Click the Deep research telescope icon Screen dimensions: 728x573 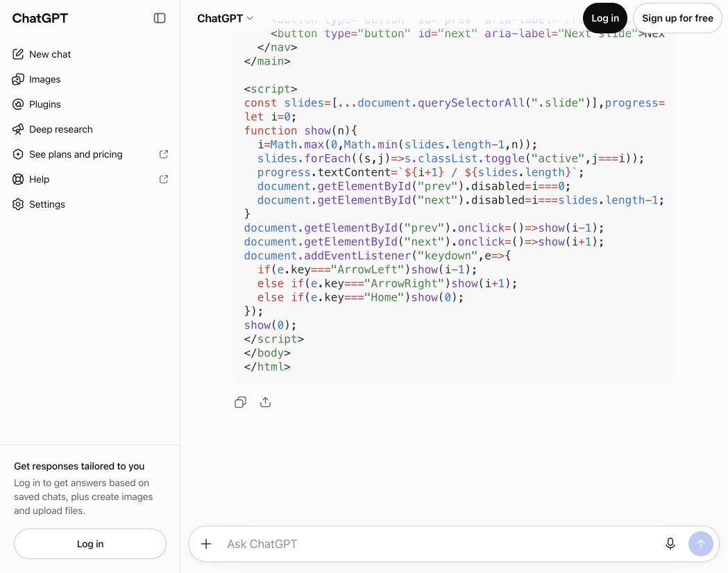17,130
